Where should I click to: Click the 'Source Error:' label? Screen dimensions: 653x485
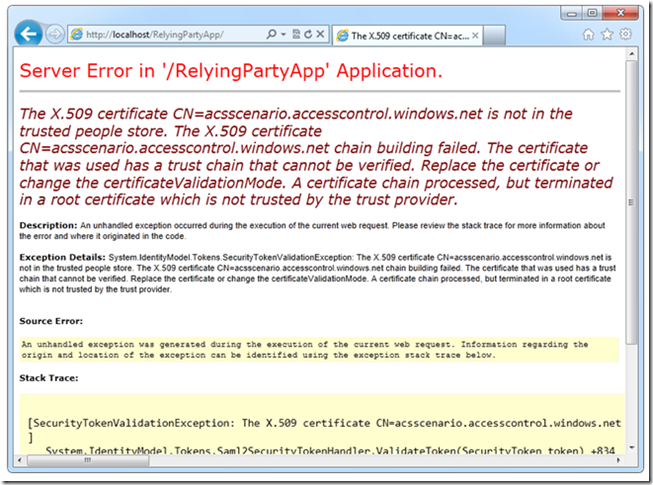(51, 321)
